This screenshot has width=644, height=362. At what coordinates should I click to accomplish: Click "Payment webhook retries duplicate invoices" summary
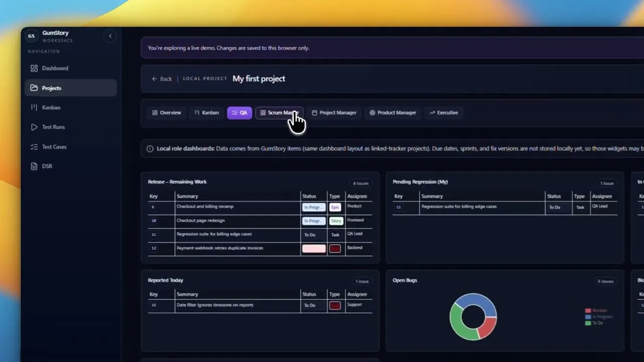point(219,248)
